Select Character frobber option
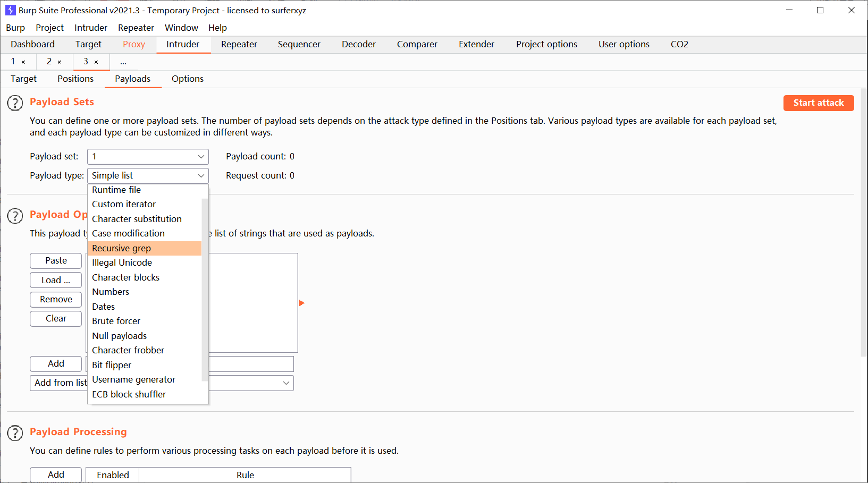 click(145, 350)
